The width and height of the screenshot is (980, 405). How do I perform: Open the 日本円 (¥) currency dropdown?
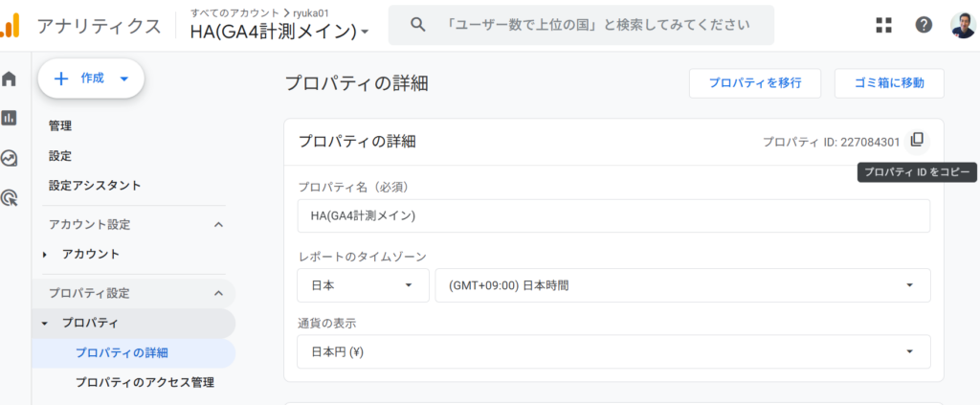pos(613,352)
